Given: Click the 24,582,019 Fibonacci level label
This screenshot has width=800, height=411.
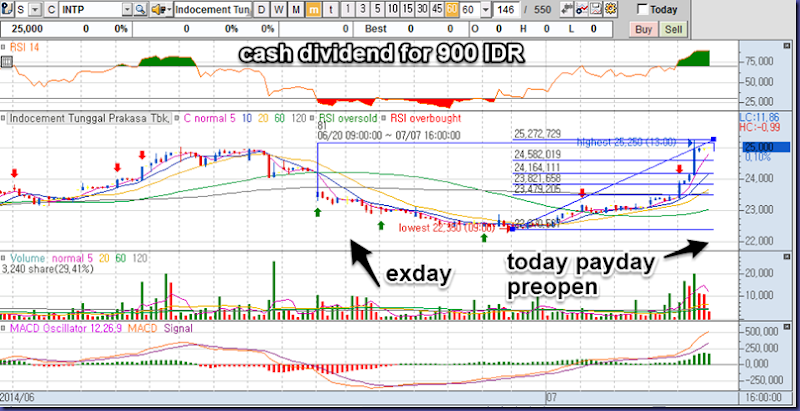Looking at the screenshot, I should pyautogui.click(x=538, y=155).
